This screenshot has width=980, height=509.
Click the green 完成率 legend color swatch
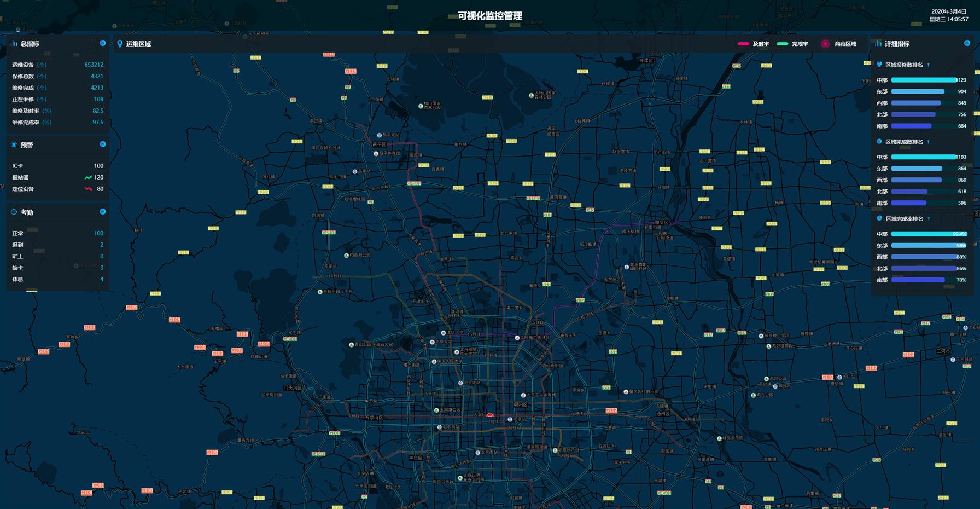coord(783,44)
